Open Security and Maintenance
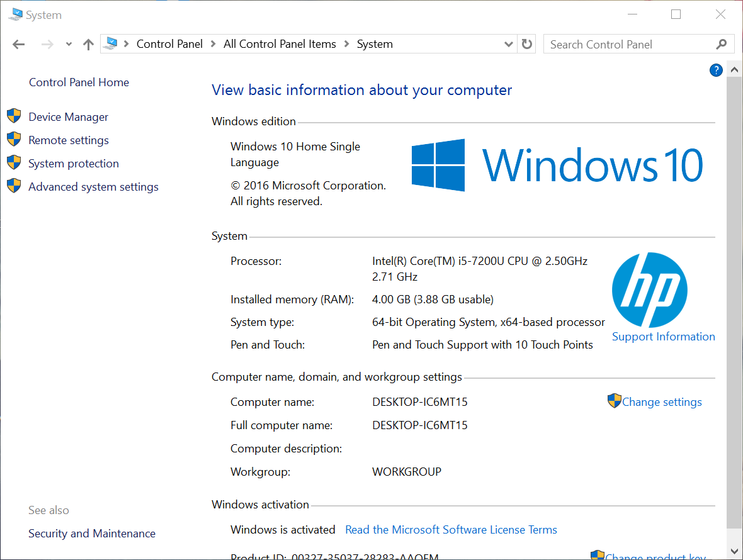 click(92, 534)
